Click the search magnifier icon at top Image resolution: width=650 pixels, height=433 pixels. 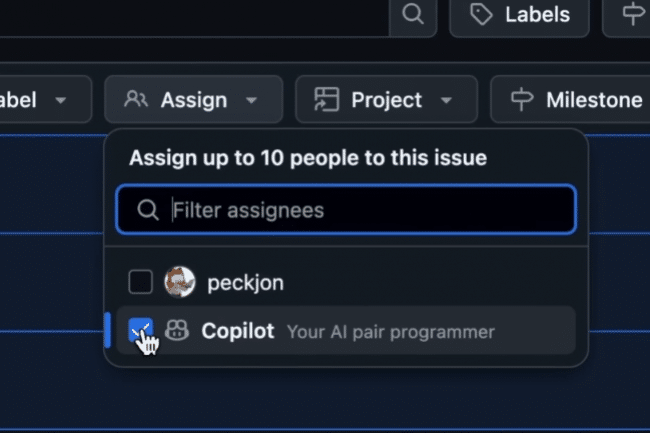point(412,15)
